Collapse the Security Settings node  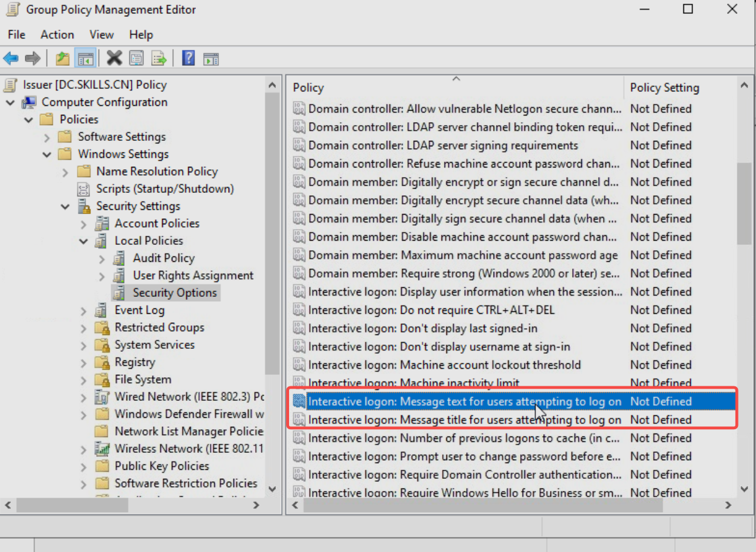tap(65, 206)
